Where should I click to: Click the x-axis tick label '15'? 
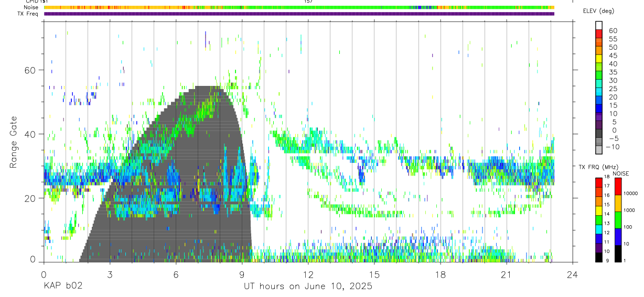pos(374,275)
